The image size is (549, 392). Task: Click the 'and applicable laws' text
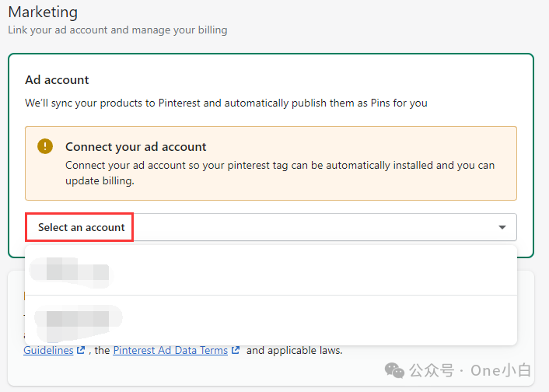coord(294,350)
